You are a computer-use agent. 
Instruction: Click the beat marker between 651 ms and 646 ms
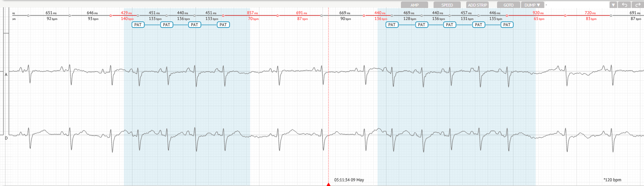point(70,16)
